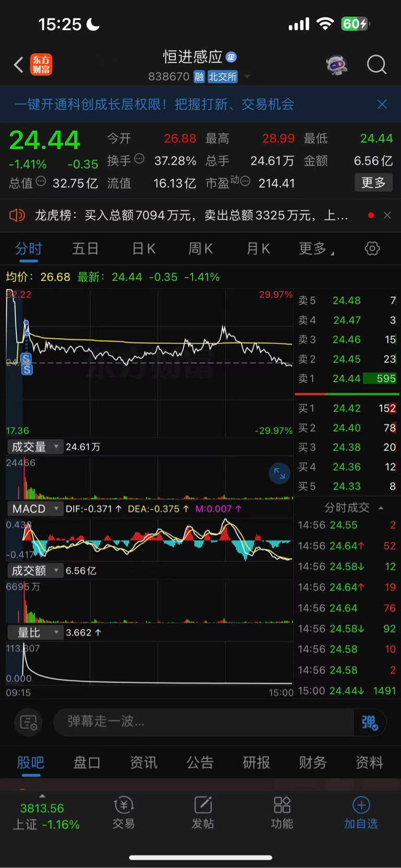Tap the verified badge beside 恒进感应
This screenshot has height=868, width=401.
pyautogui.click(x=231, y=57)
